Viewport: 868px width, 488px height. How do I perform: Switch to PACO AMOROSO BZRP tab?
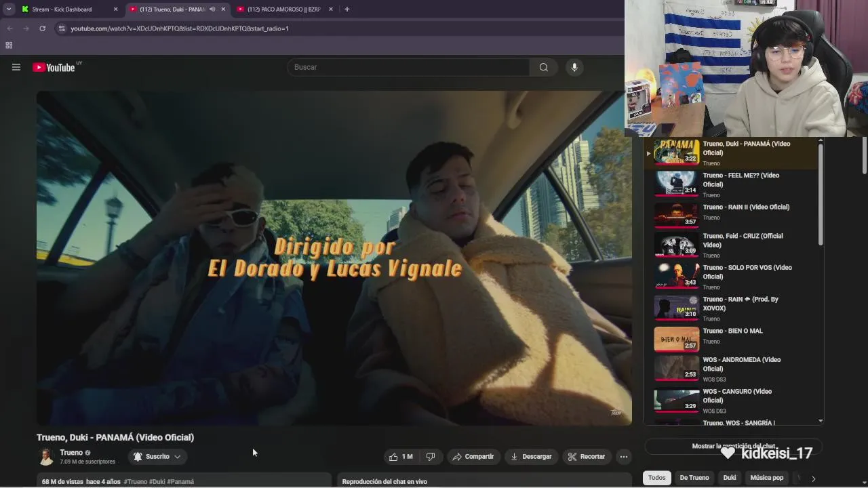point(283,9)
